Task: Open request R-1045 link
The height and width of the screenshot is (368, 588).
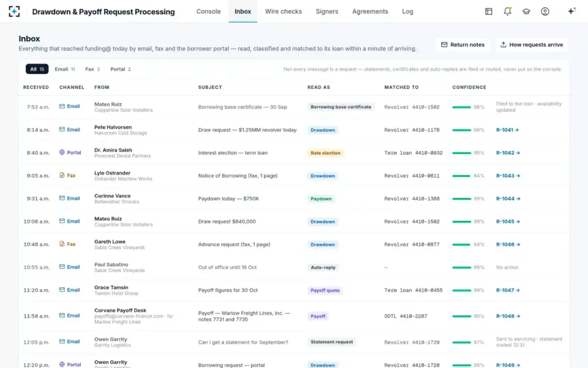Action: click(508, 221)
